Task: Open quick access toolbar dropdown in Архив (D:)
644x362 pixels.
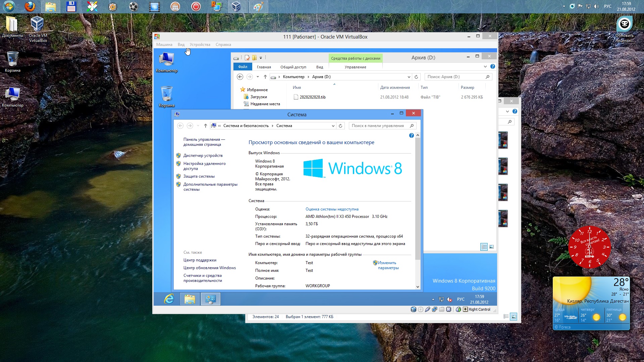Action: [x=261, y=58]
